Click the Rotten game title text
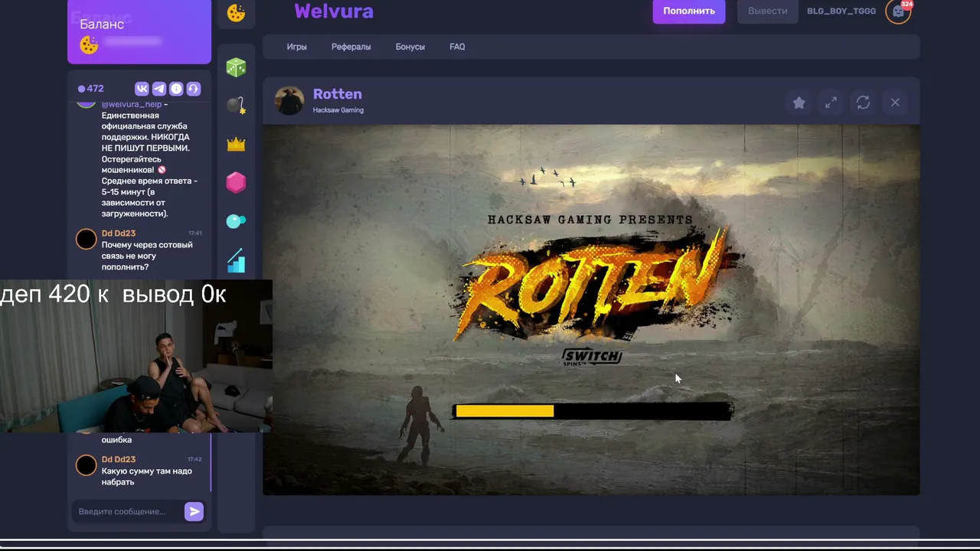 click(x=338, y=94)
